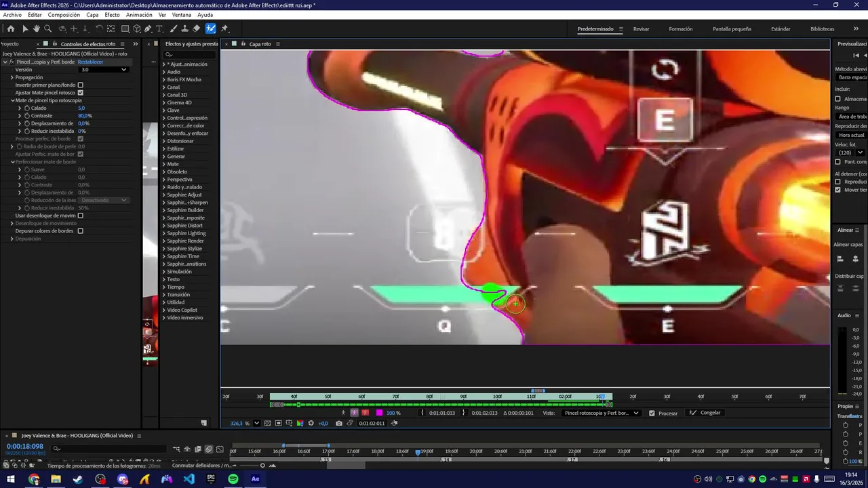
Task: Open the Vista Pincel rotoscopia dropdown
Action: [601, 413]
